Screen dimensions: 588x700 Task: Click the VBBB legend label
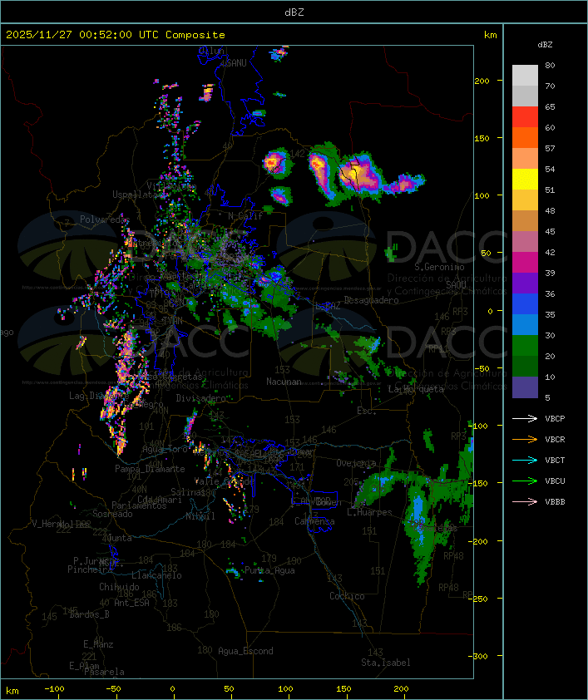pyautogui.click(x=555, y=502)
